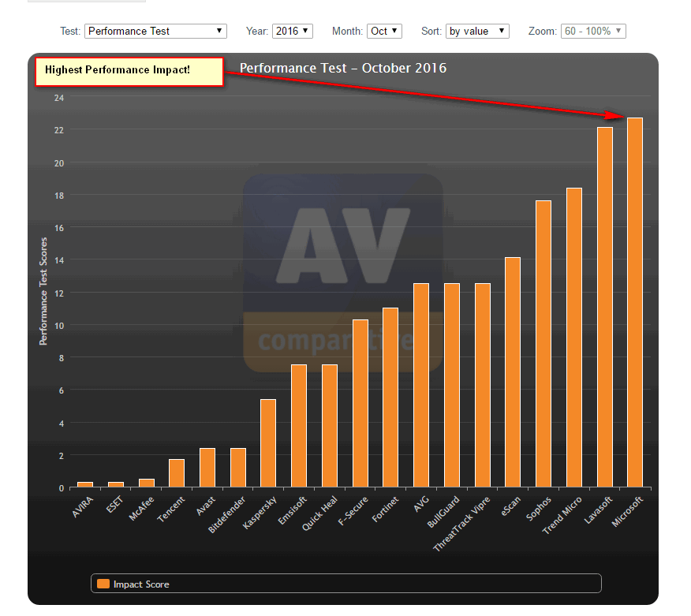Click the ThreatTrack Vipre bar
691x616 pixels.
[x=483, y=386]
